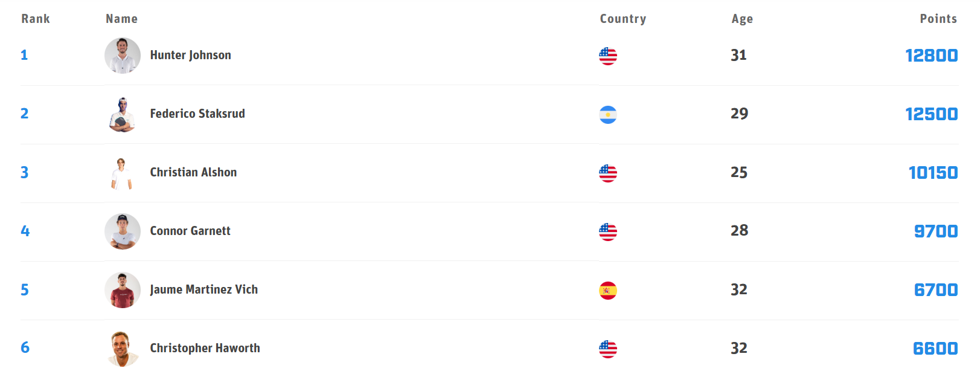The width and height of the screenshot is (980, 374).
Task: Open Christopher Haworth's profile photo
Action: (x=123, y=349)
